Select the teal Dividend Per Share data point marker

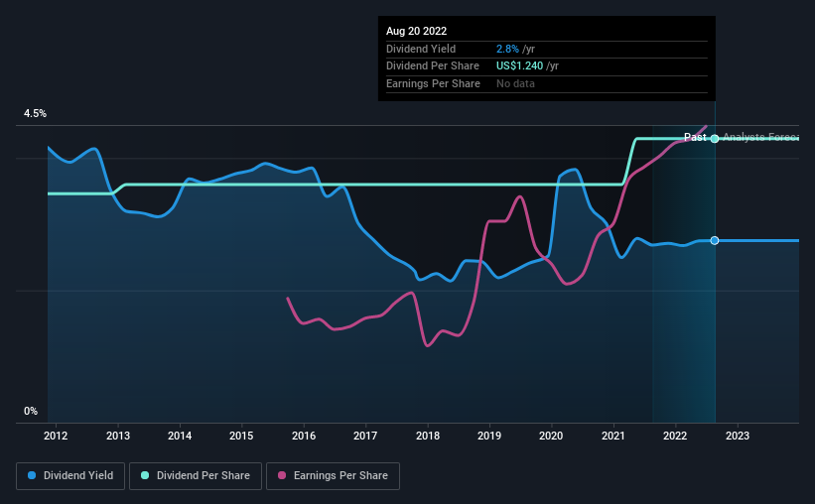click(715, 139)
